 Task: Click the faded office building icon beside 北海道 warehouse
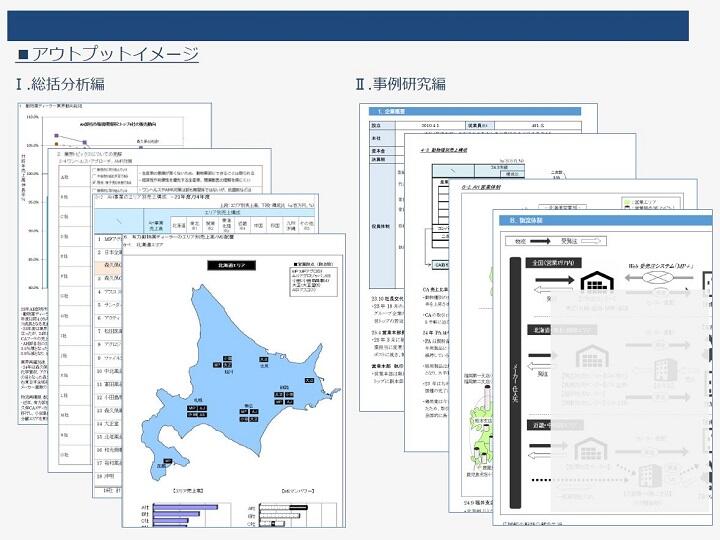pos(666,370)
